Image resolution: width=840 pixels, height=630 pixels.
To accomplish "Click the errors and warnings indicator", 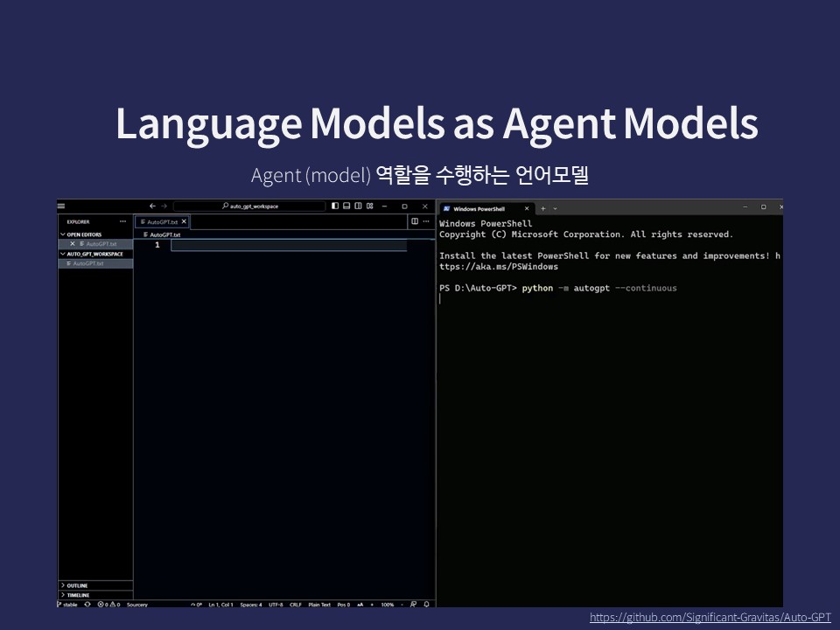I will click(x=108, y=605).
